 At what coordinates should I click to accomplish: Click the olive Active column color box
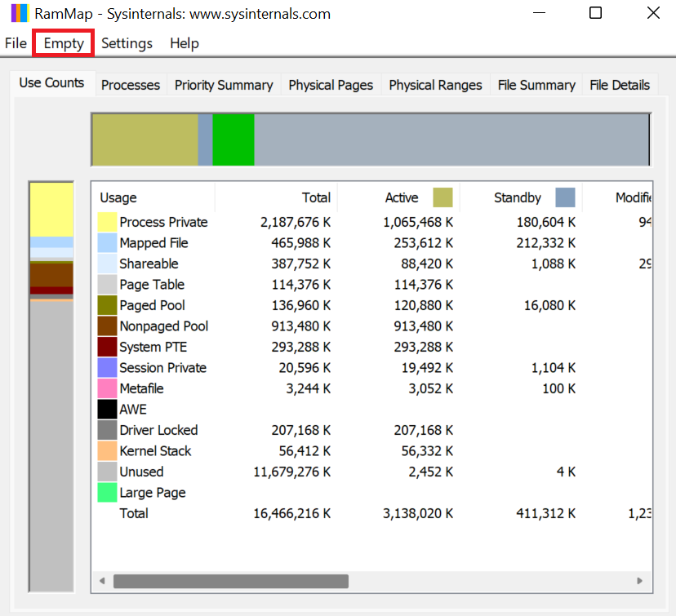[x=442, y=197]
